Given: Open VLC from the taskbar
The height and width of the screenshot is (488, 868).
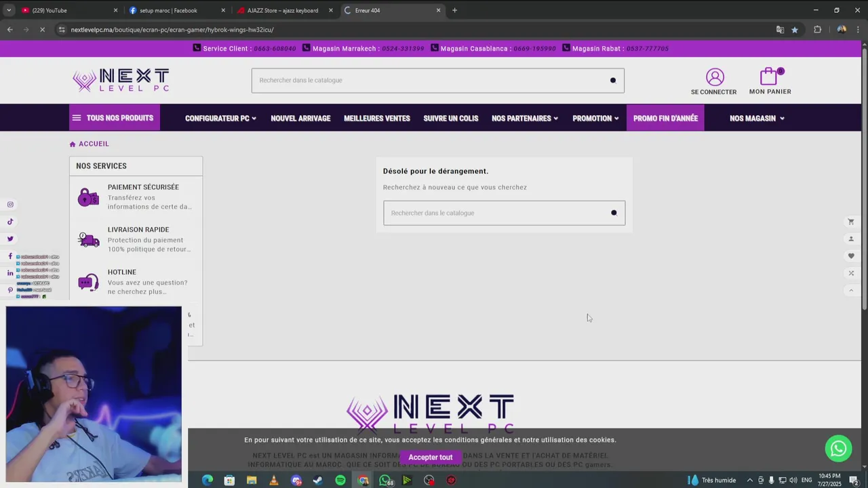Looking at the screenshot, I should pyautogui.click(x=274, y=481).
